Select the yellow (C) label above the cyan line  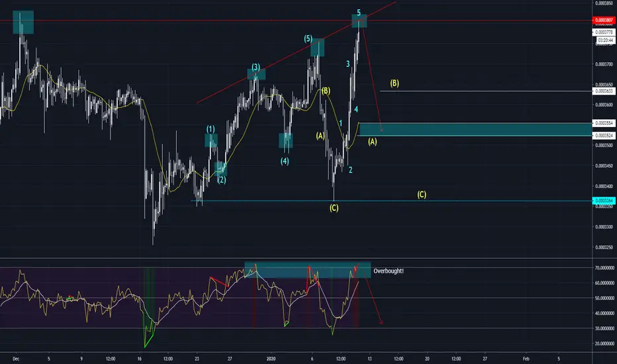pyautogui.click(x=422, y=195)
